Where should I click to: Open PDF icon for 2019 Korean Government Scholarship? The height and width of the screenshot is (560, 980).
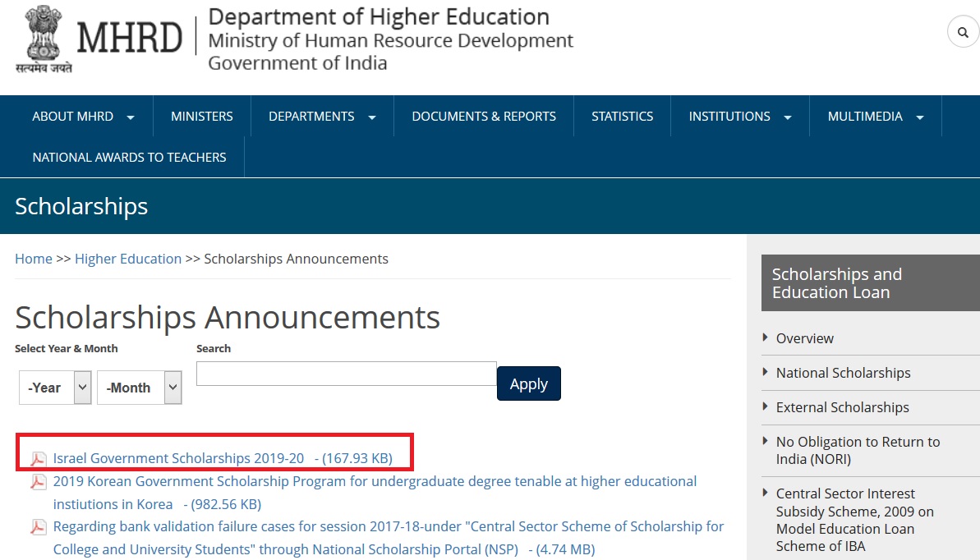click(x=38, y=482)
